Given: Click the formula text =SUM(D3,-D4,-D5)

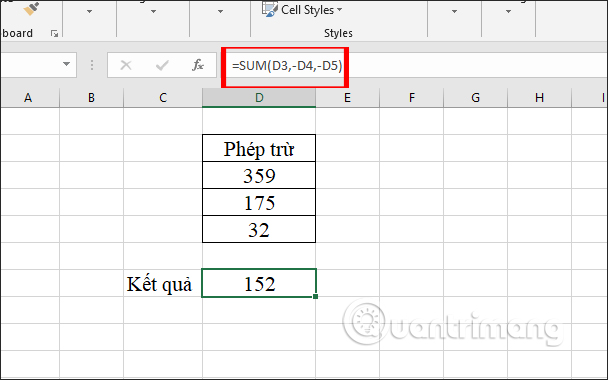Looking at the screenshot, I should 287,66.
